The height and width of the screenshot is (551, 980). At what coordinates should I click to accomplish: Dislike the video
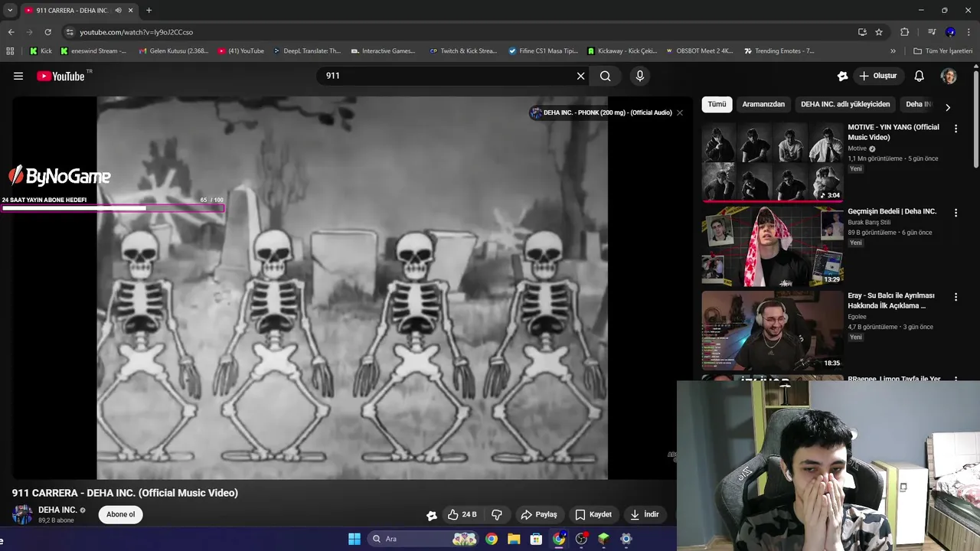[497, 514]
